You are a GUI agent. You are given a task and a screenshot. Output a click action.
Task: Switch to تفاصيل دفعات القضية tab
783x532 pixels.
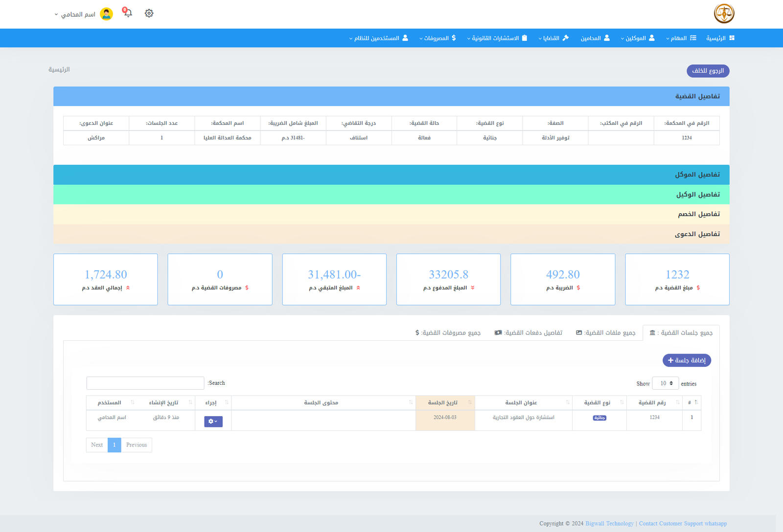point(529,333)
